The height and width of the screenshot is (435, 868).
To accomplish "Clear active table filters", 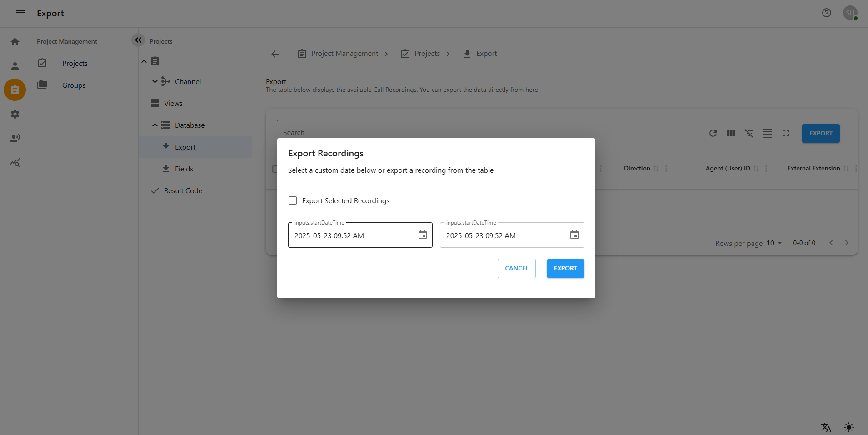I will point(748,133).
